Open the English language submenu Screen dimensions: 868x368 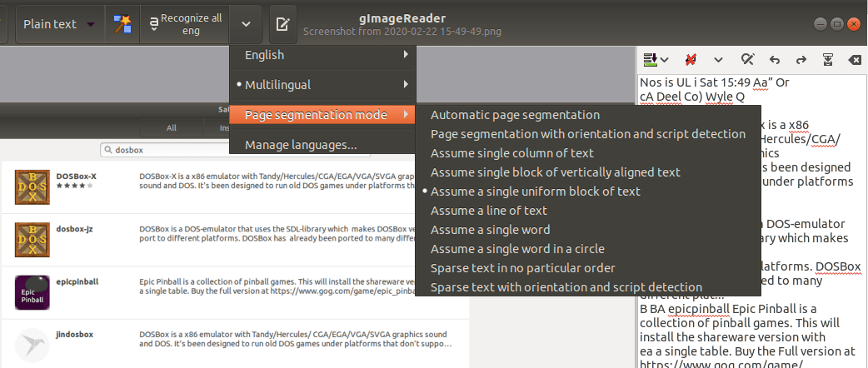click(x=322, y=55)
